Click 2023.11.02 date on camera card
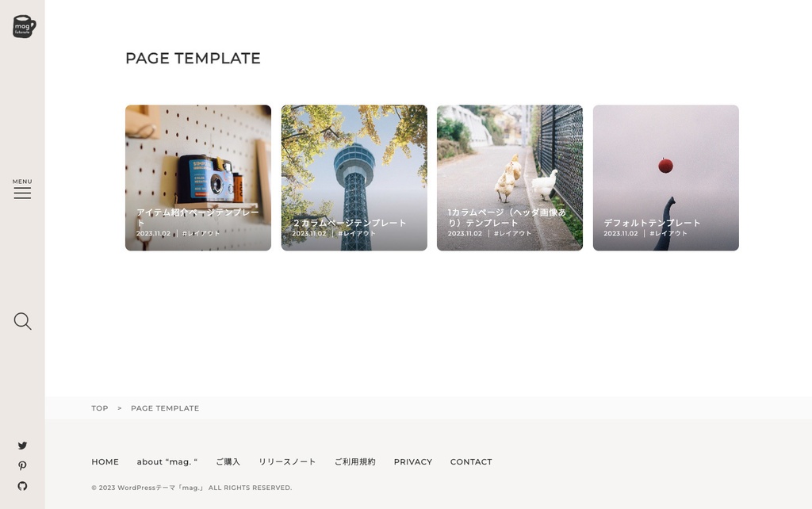 pyautogui.click(x=153, y=234)
